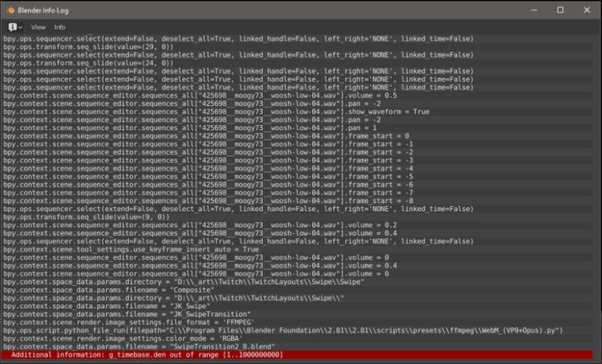Select the SwipeTransition2_8.blend filename line
This screenshot has height=364, width=602.
pyautogui.click(x=297, y=347)
